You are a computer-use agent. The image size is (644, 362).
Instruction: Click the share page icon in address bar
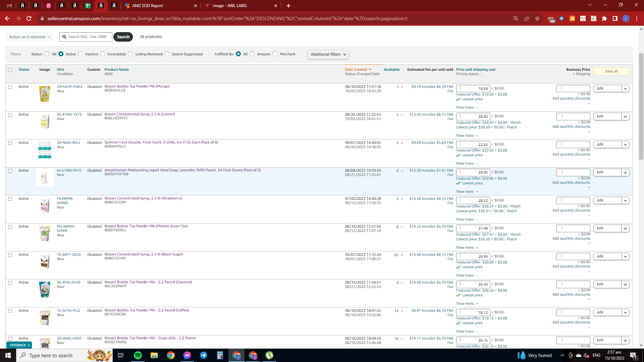[x=527, y=18]
